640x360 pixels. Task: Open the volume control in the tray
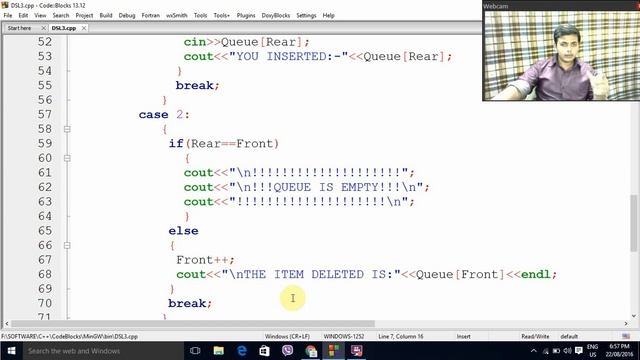(567, 351)
